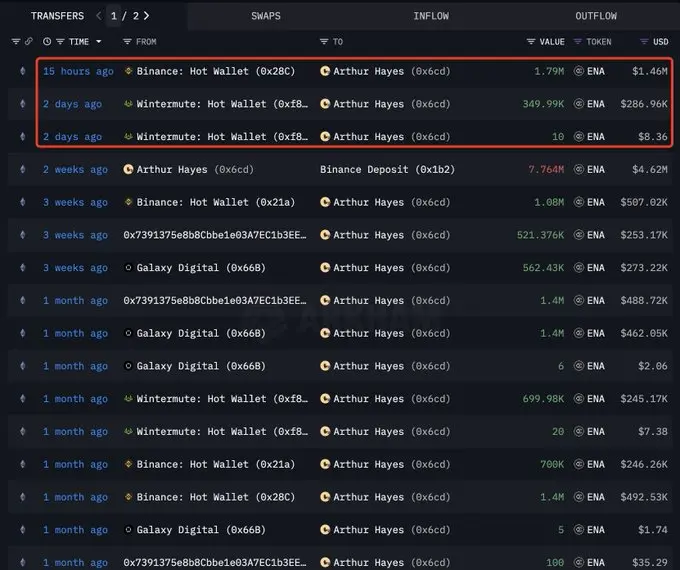
Task: Filter by FROM column
Action: (x=127, y=42)
